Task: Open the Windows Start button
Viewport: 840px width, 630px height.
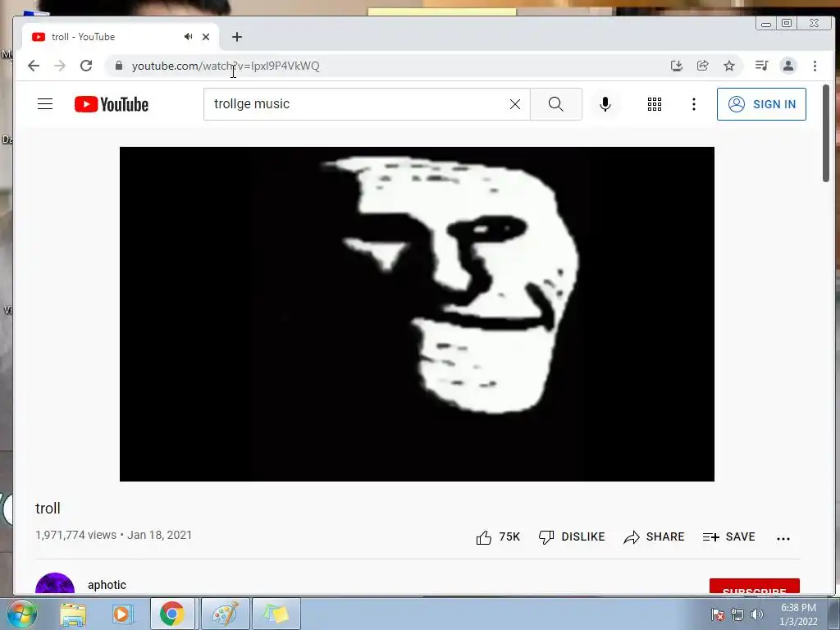Action: coord(21,614)
